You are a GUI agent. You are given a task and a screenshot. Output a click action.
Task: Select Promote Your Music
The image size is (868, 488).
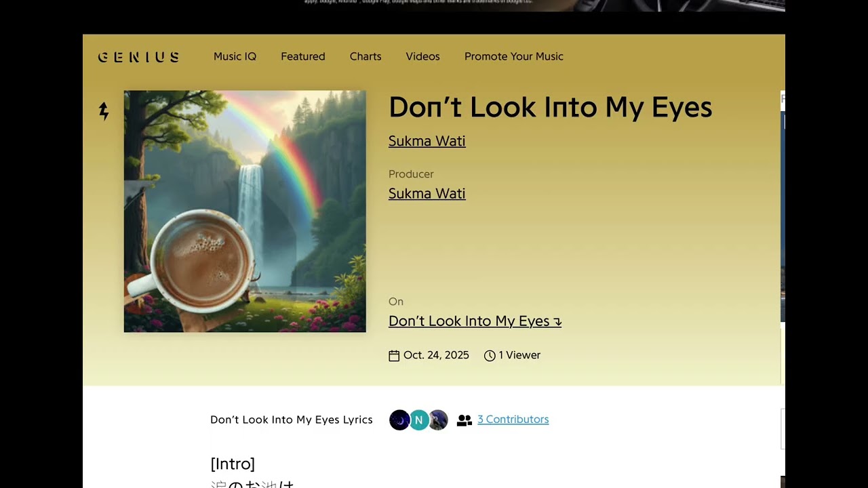pyautogui.click(x=514, y=56)
